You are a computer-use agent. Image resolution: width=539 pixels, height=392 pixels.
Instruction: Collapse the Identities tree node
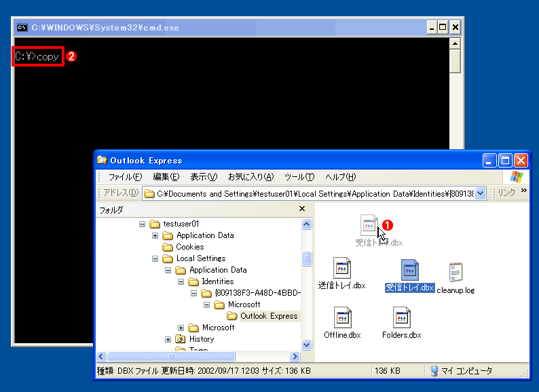click(x=181, y=281)
